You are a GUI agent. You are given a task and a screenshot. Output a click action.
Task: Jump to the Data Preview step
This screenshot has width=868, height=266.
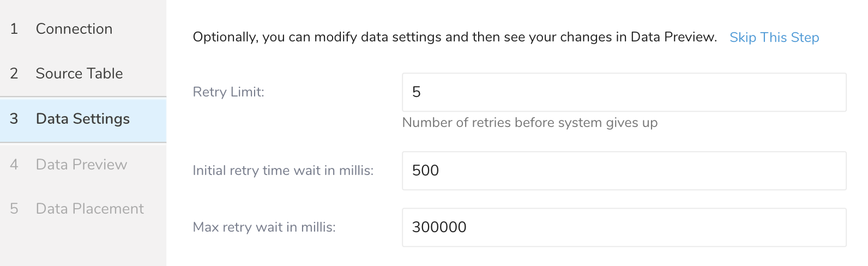(81, 165)
